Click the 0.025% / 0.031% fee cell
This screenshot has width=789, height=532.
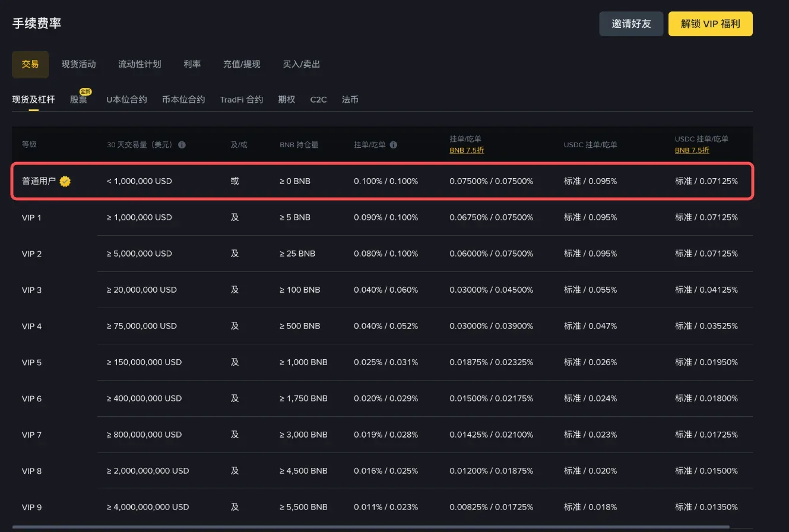coord(386,362)
